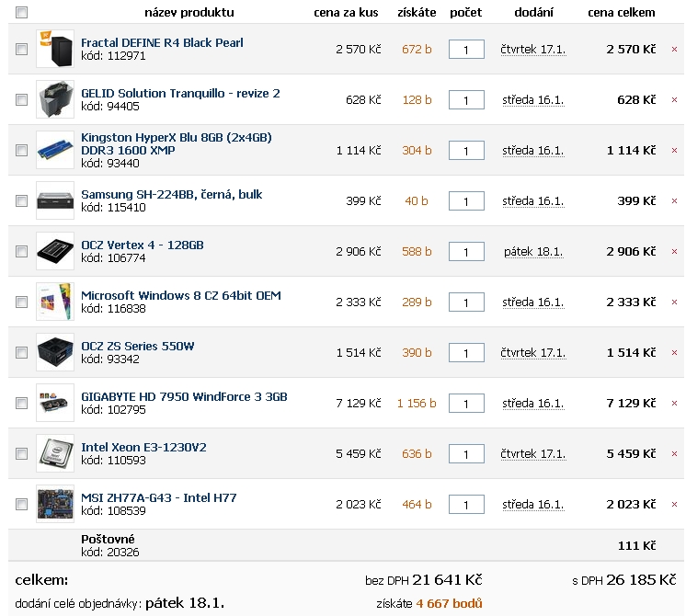Click quantity box for Kingston HyperX Blu
Screen dimensions: 686x616
466,151
